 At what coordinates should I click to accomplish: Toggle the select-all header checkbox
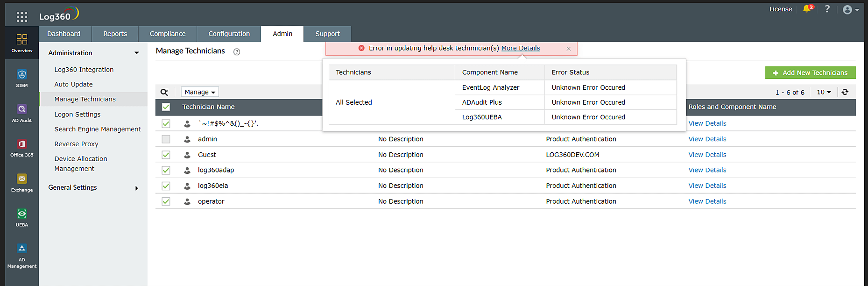pos(166,107)
